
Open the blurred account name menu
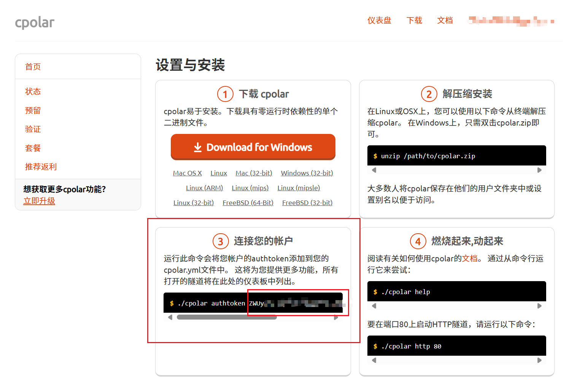[511, 21]
